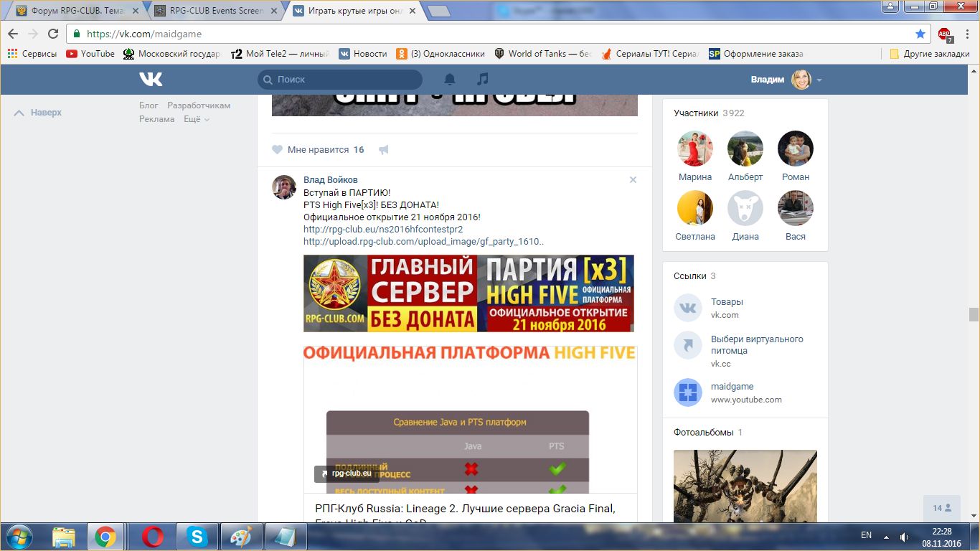Open member Роман's avatar
980x551 pixels.
point(796,149)
